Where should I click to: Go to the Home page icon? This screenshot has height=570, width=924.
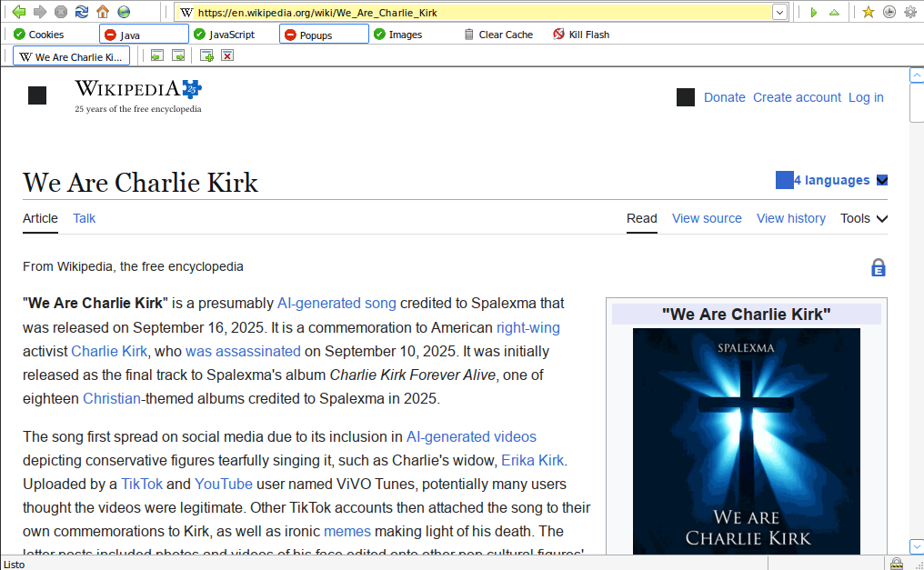(103, 12)
